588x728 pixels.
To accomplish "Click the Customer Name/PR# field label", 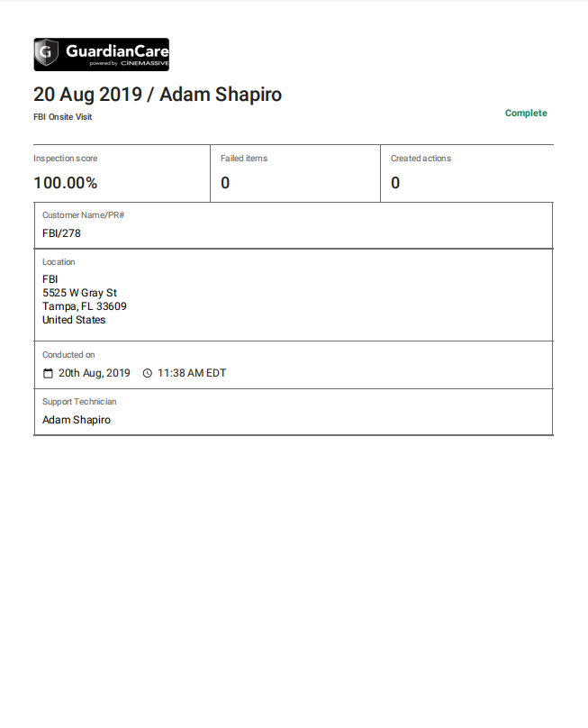I will pyautogui.click(x=83, y=215).
